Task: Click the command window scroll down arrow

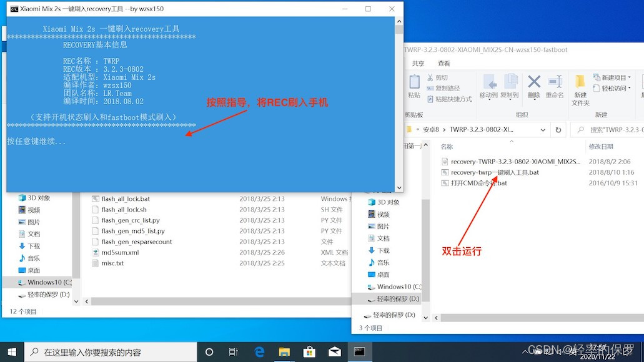Action: pos(399,188)
